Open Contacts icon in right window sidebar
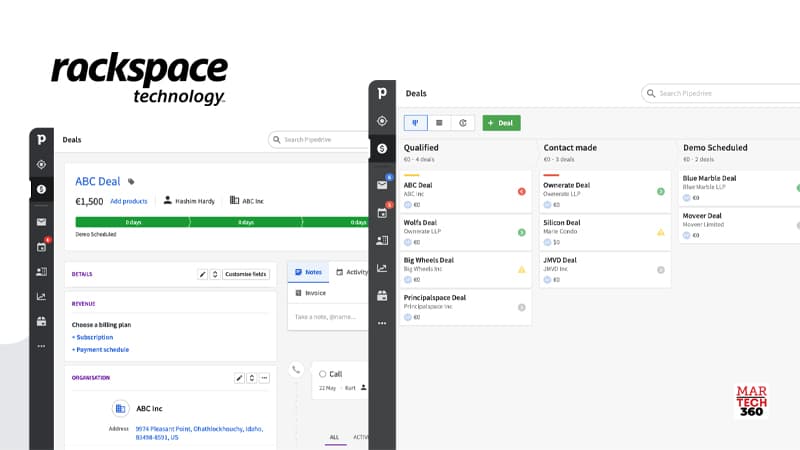The height and width of the screenshot is (450, 800). pos(382,240)
